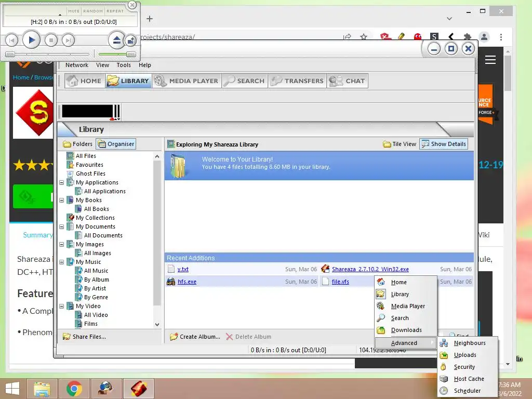Choose Library in the context menu
The height and width of the screenshot is (399, 532).
click(x=406, y=294)
